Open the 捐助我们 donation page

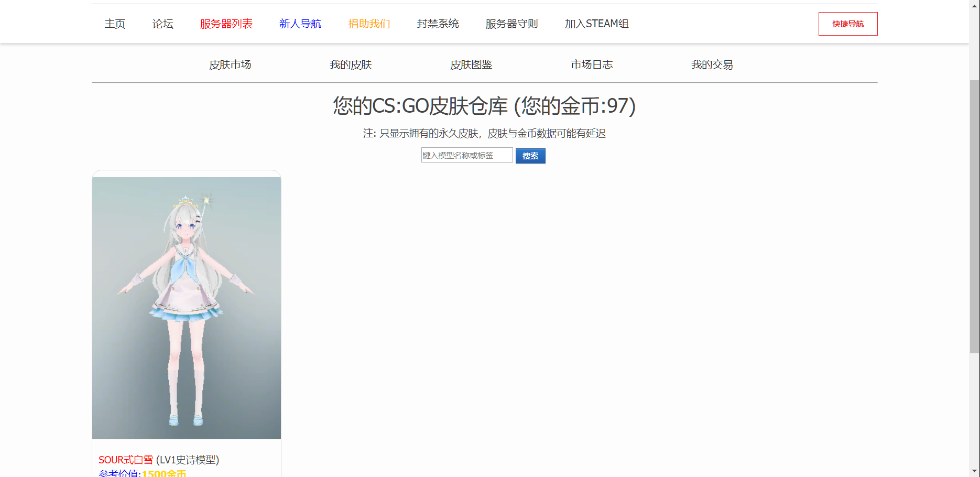tap(368, 24)
